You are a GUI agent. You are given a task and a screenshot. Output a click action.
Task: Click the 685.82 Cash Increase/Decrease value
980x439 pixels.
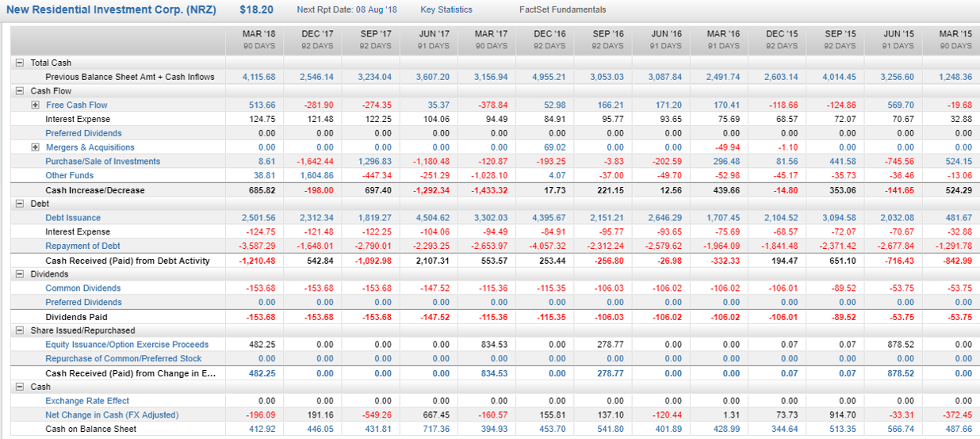(262, 190)
